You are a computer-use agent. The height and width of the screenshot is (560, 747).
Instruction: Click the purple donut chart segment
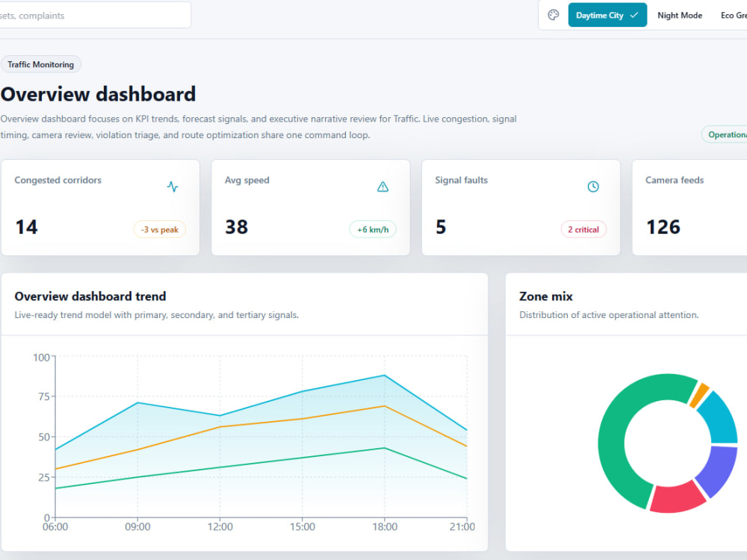719,470
